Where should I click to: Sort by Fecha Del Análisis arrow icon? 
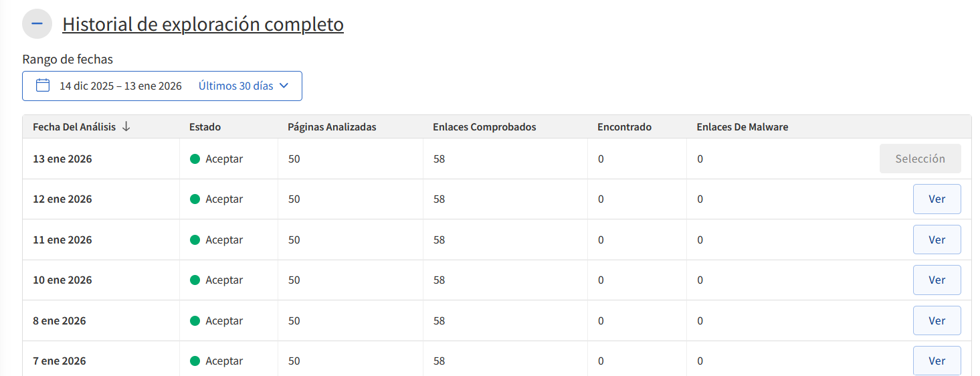point(126,126)
